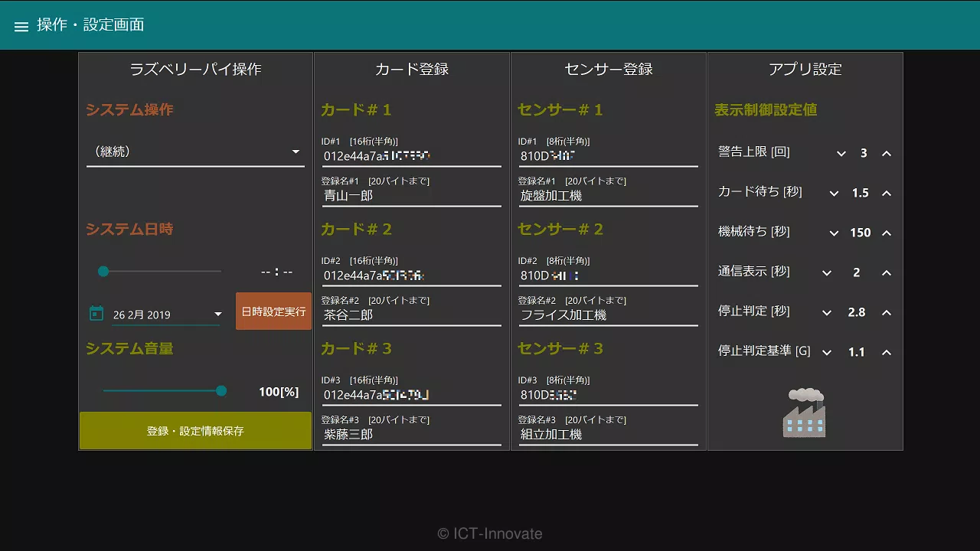Click the factory icon in アプリ設定
Viewport: 980px width, 551px height.
[805, 412]
